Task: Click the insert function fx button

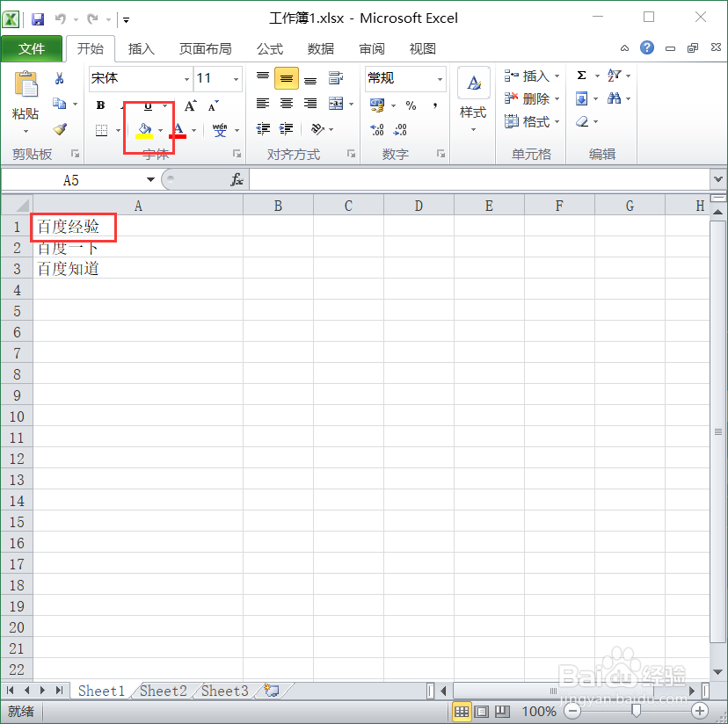Action: (x=237, y=179)
